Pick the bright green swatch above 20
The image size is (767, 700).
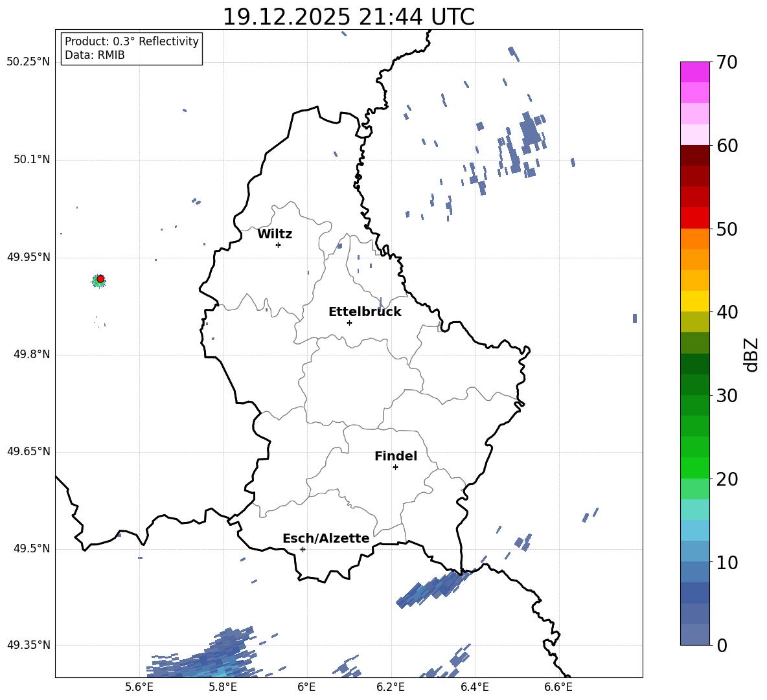695,468
